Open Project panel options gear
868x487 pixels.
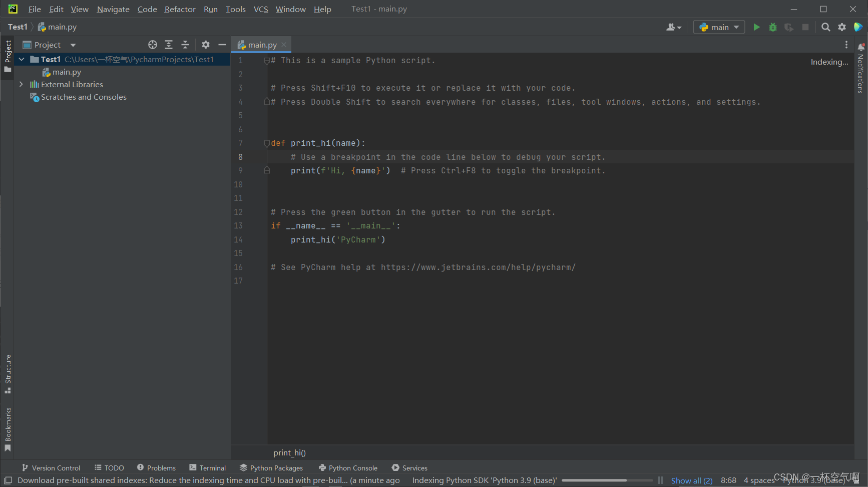pyautogui.click(x=206, y=45)
